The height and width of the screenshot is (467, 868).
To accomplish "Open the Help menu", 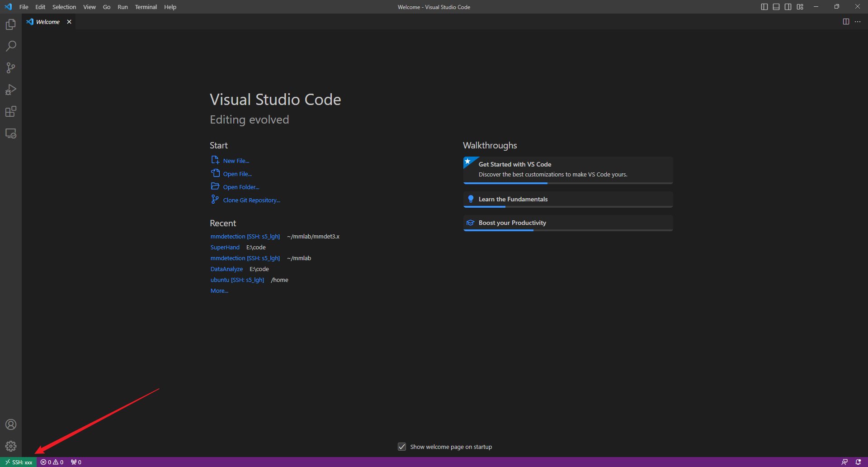I will [170, 7].
